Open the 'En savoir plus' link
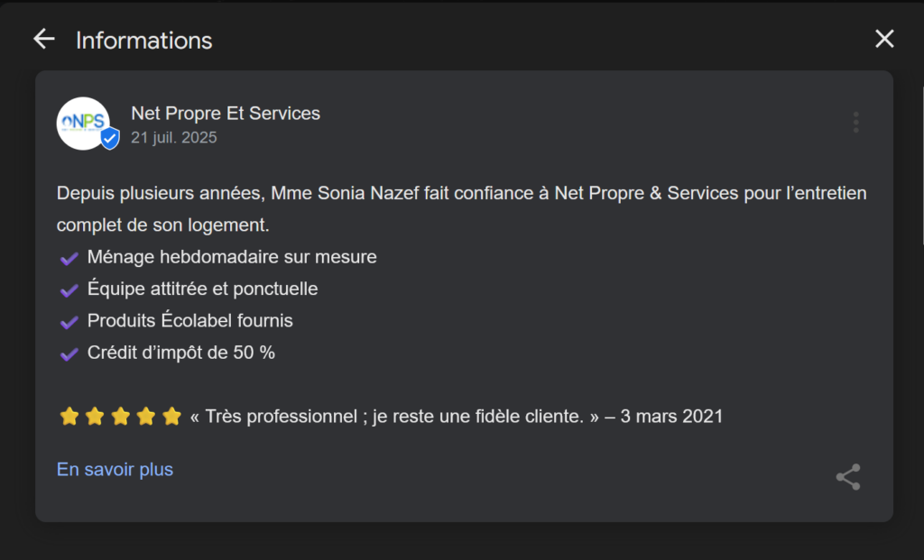924x560 pixels. pyautogui.click(x=115, y=469)
